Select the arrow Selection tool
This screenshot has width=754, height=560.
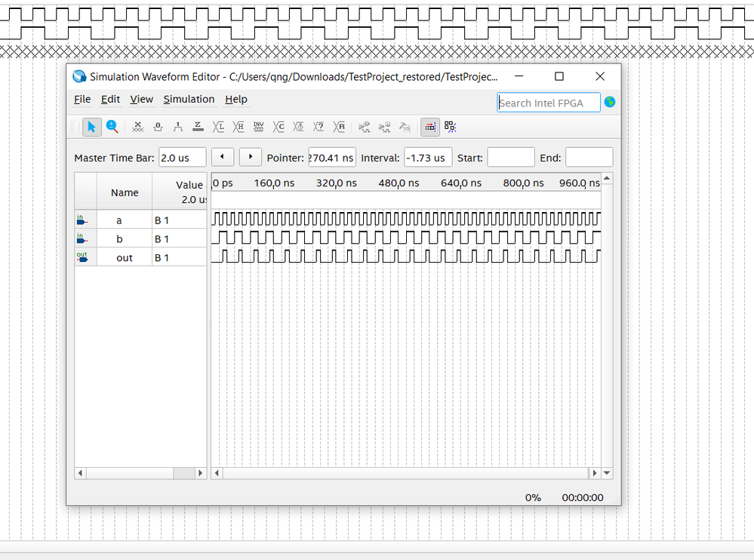click(91, 127)
